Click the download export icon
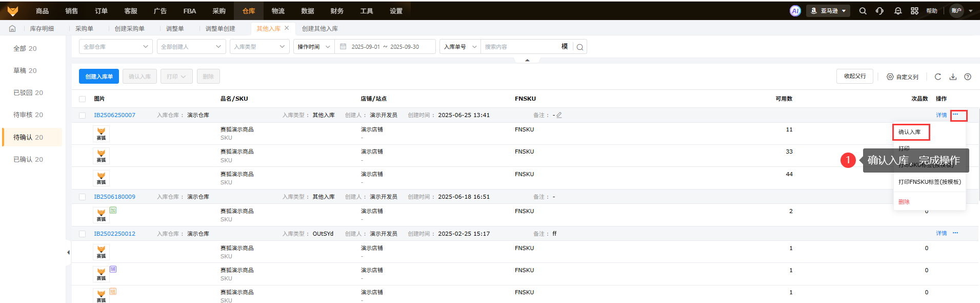The image size is (980, 303). tap(952, 77)
